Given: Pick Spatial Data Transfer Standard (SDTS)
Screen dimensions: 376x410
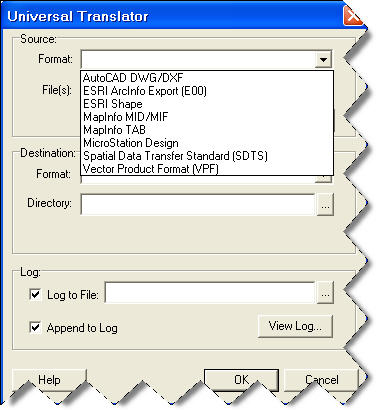Looking at the screenshot, I should pyautogui.click(x=207, y=156).
